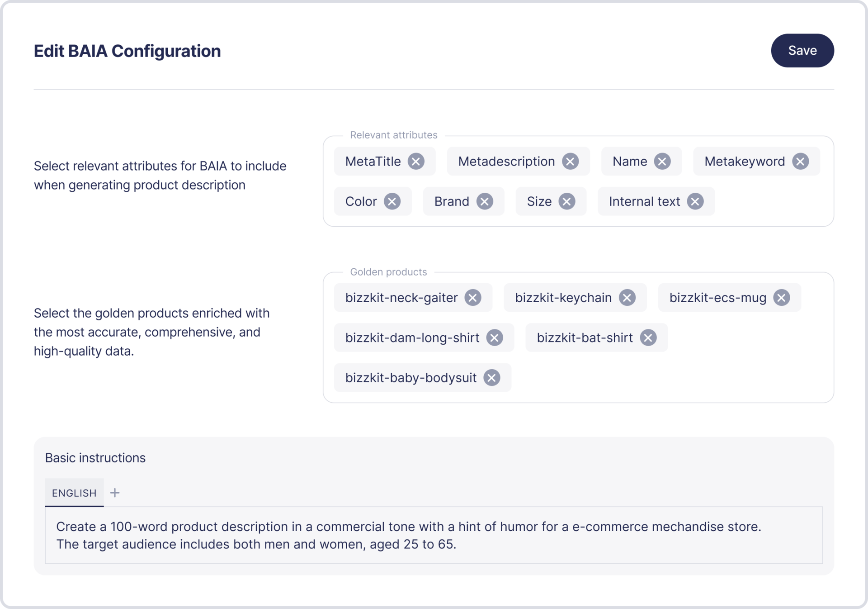Click the ENGLISH tab

(74, 491)
